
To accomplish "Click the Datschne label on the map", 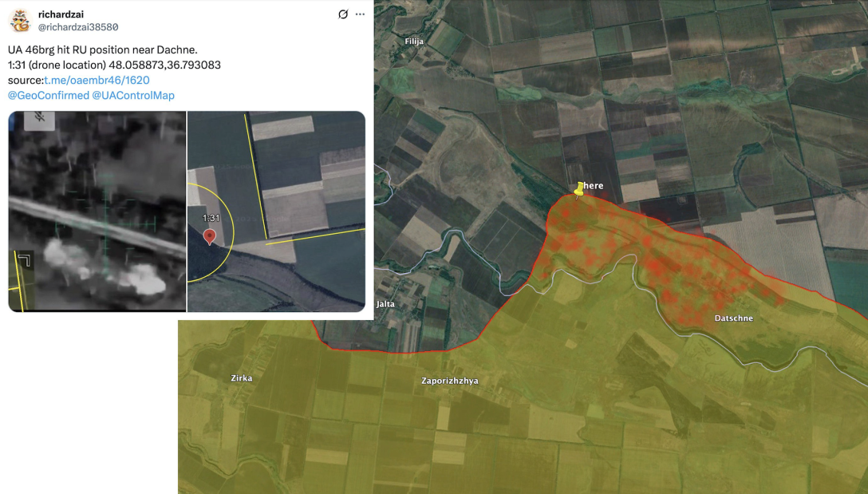I will pyautogui.click(x=733, y=318).
